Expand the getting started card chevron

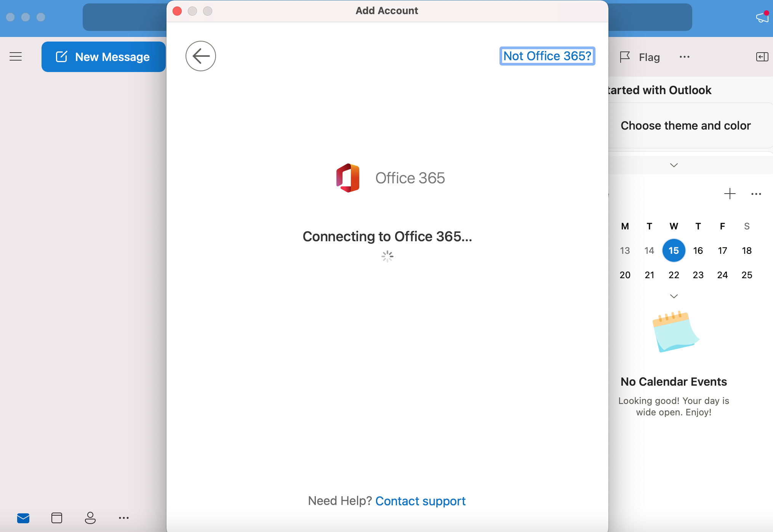(674, 165)
